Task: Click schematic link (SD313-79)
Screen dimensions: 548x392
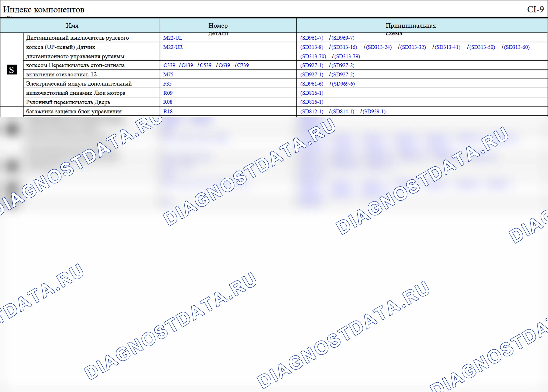Action: 347,56
